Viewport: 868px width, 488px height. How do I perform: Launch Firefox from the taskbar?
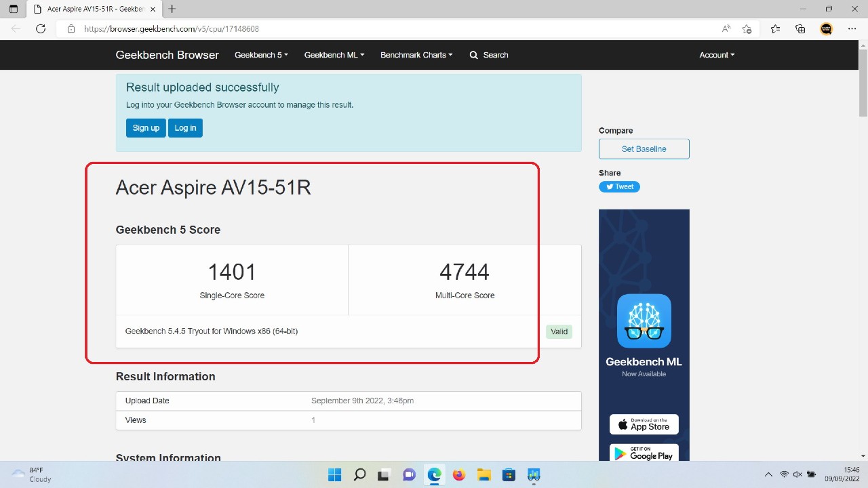(459, 474)
